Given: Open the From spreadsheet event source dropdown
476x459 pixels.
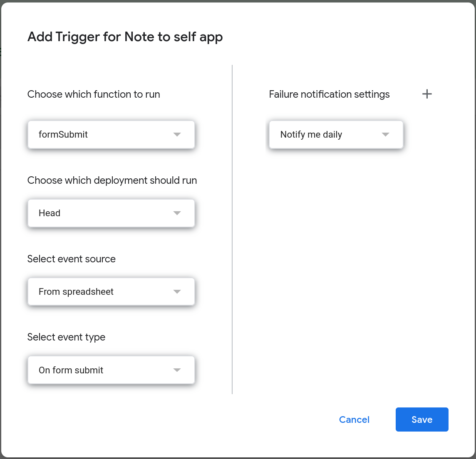Looking at the screenshot, I should point(111,291).
